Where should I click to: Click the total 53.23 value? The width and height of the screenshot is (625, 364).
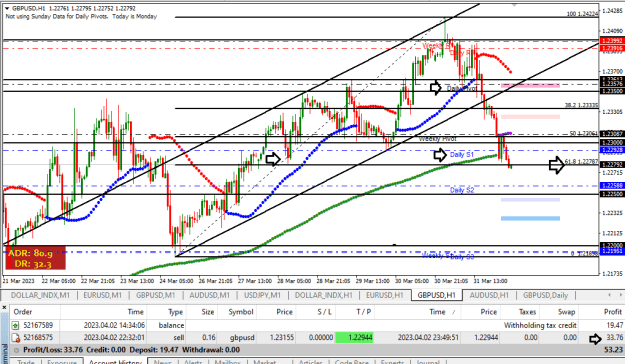pos(613,350)
